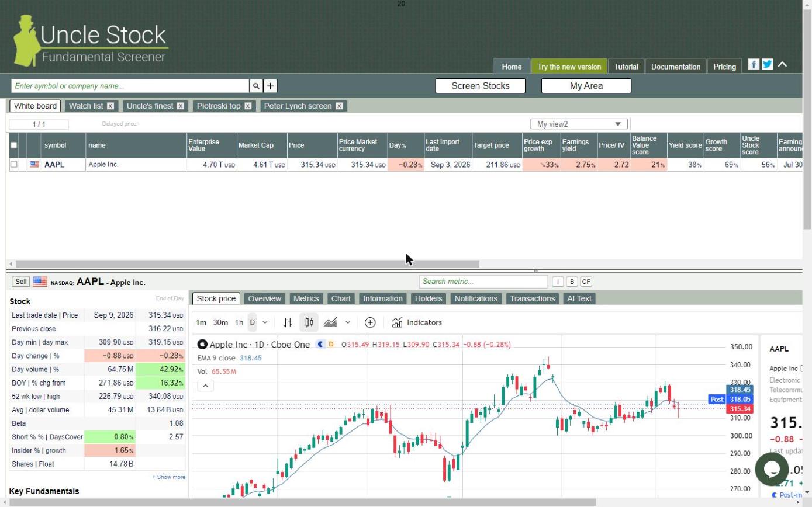Click US flag icon in AAPL row
This screenshot has width=812, height=507.
coord(34,165)
